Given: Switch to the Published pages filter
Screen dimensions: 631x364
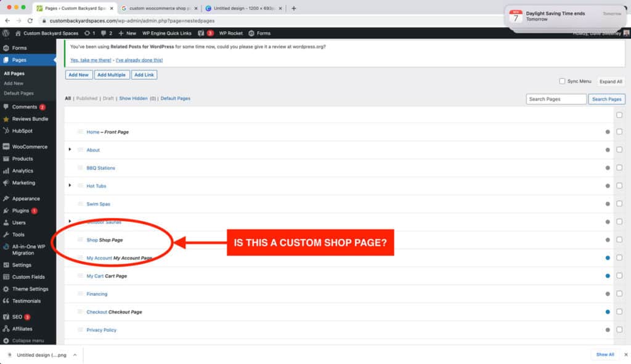Looking at the screenshot, I should click(x=86, y=99).
